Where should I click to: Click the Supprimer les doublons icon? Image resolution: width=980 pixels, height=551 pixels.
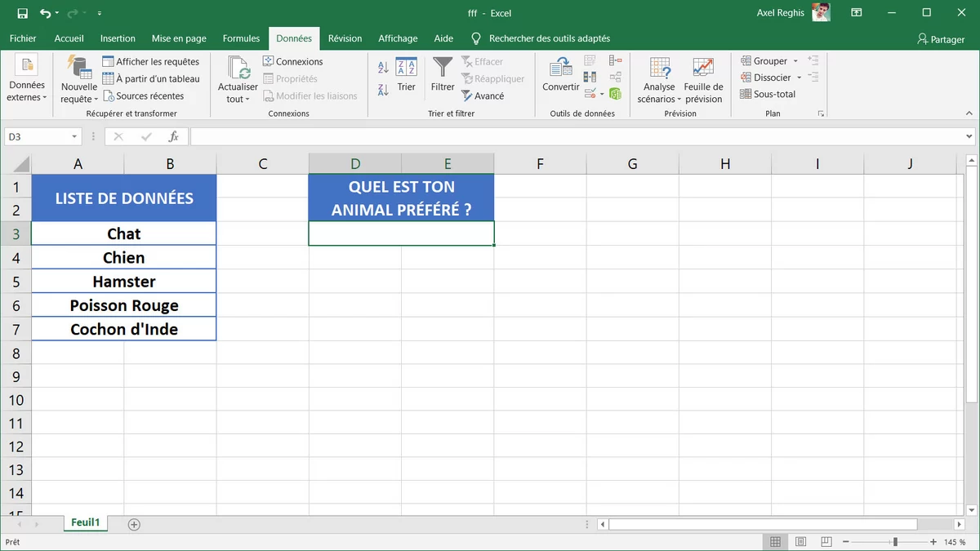[590, 77]
